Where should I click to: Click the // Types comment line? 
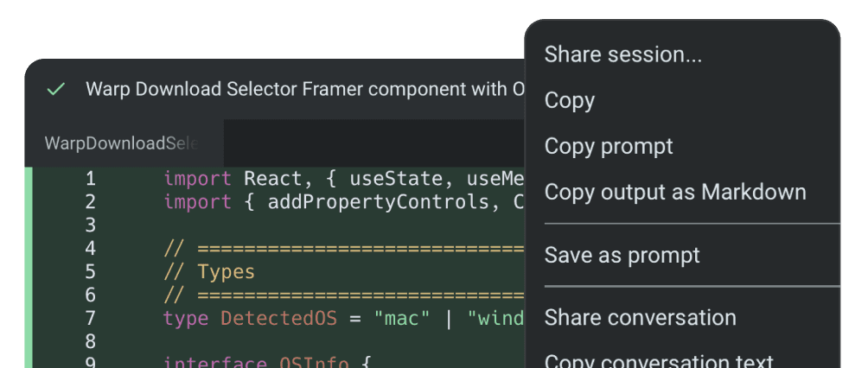(209, 272)
